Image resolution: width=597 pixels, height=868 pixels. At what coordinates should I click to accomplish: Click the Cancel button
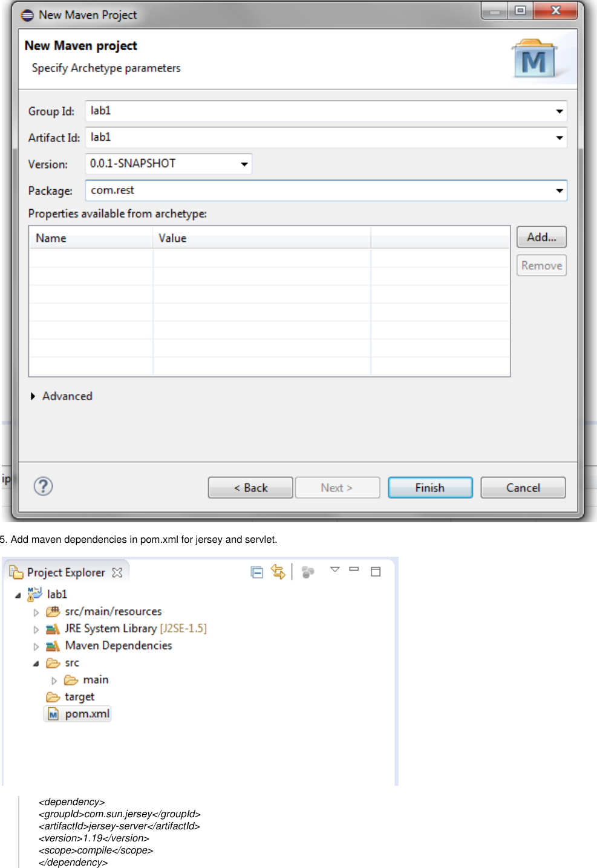pos(523,488)
